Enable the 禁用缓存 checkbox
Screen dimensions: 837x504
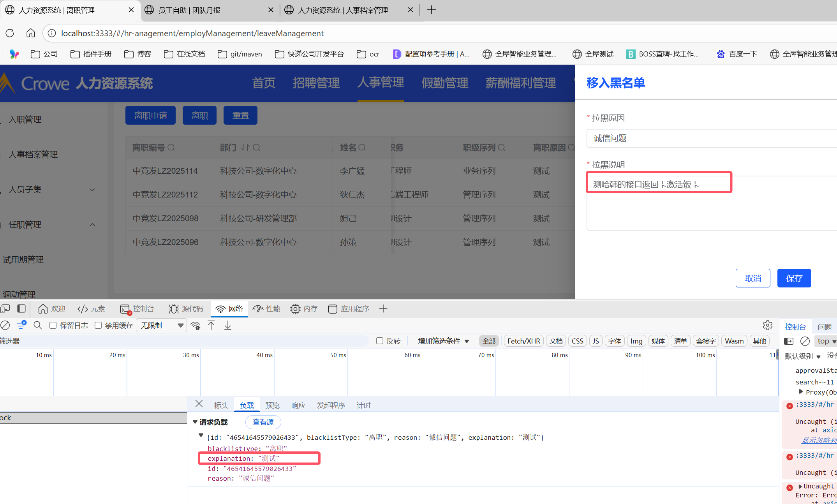[x=98, y=325]
